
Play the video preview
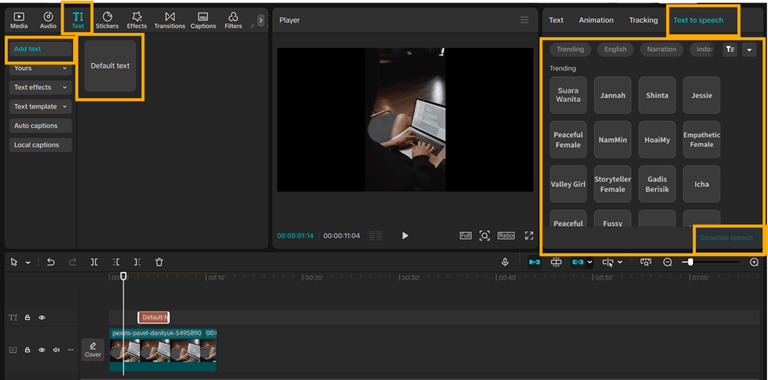(x=405, y=236)
